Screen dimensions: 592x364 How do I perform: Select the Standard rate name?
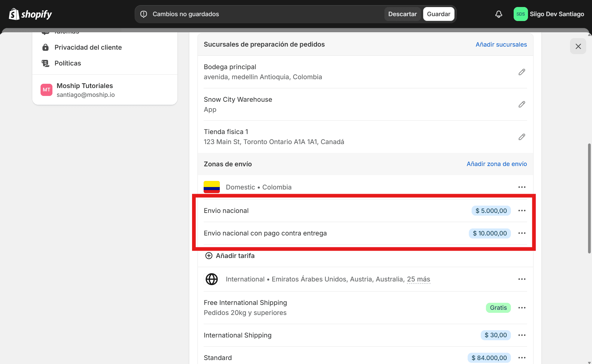218,358
